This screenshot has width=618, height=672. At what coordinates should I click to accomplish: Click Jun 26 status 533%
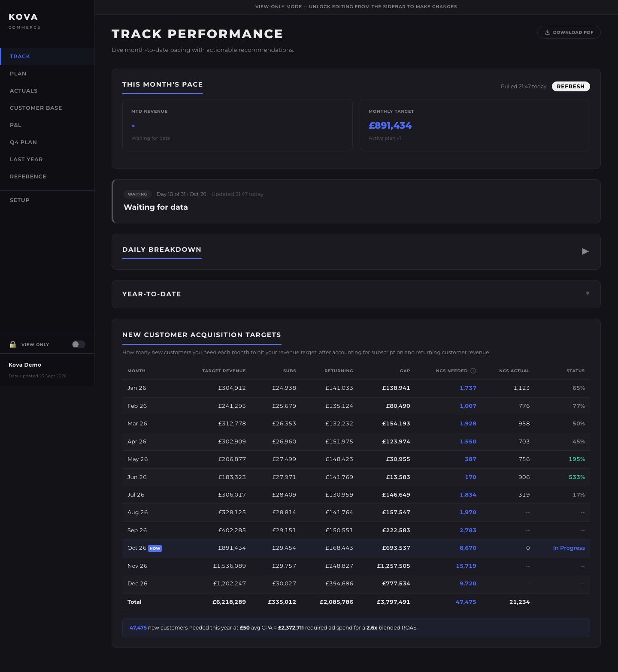(x=577, y=477)
